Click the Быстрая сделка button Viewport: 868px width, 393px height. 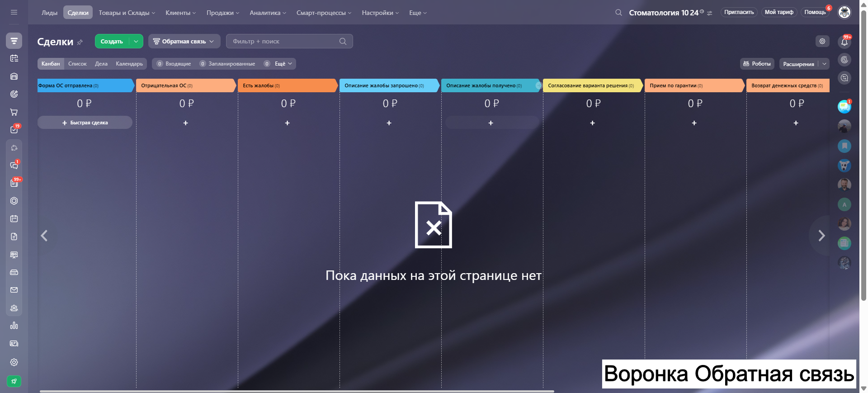click(x=85, y=123)
